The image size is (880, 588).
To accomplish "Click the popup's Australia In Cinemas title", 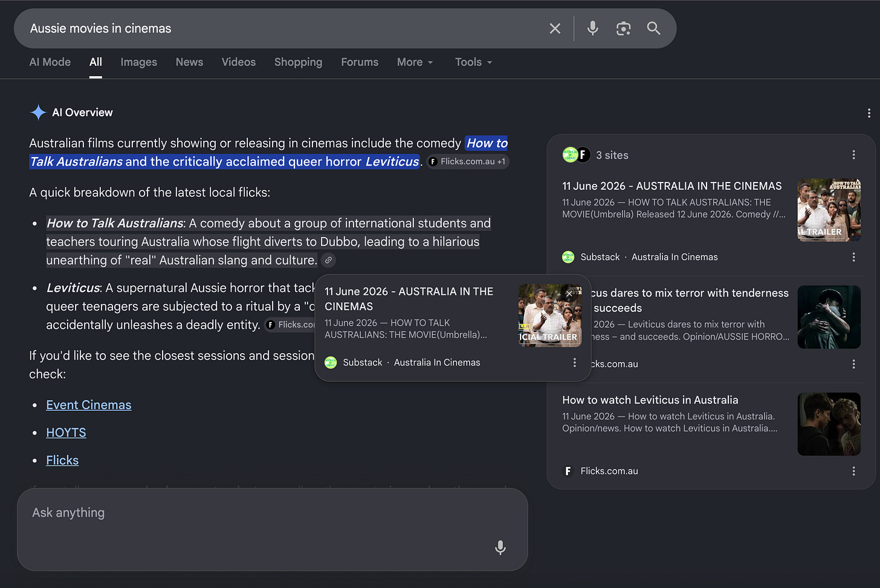I will pos(409,299).
